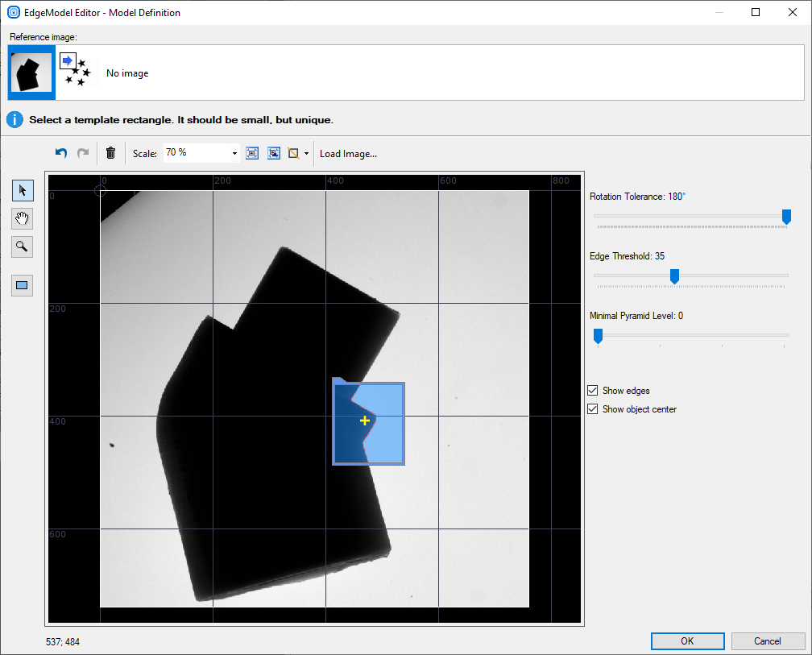Click the Rotation Tolerance slider handle

pos(786,216)
